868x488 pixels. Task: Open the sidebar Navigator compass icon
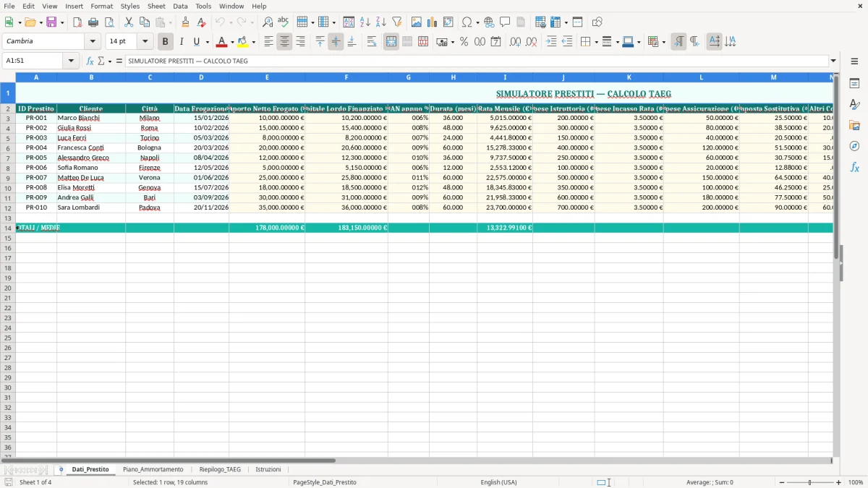pos(854,146)
